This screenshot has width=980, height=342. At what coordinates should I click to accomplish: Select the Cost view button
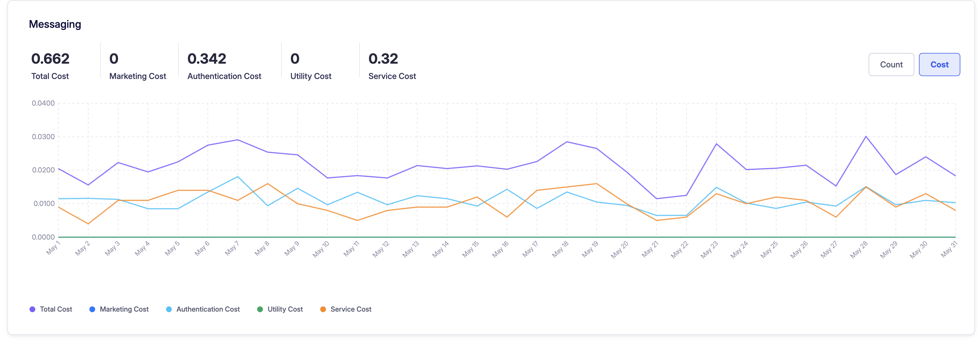(939, 65)
